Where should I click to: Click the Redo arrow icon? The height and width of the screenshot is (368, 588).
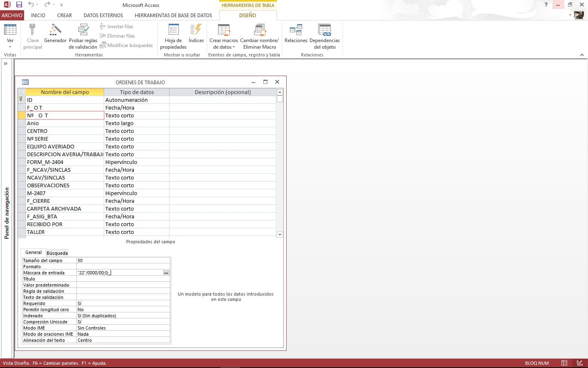(x=47, y=4)
